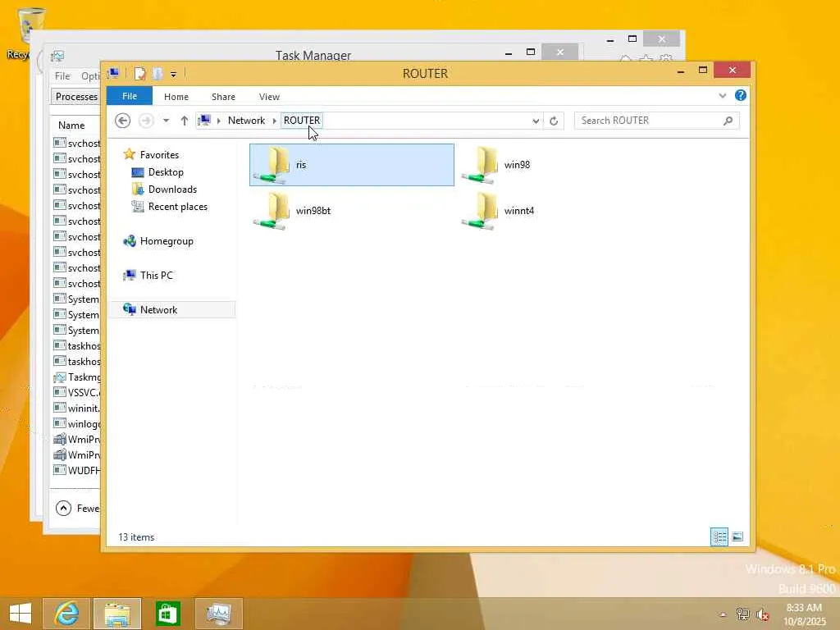The width and height of the screenshot is (840, 630).
Task: Select wininit process in Task Manager
Action: [x=77, y=409]
